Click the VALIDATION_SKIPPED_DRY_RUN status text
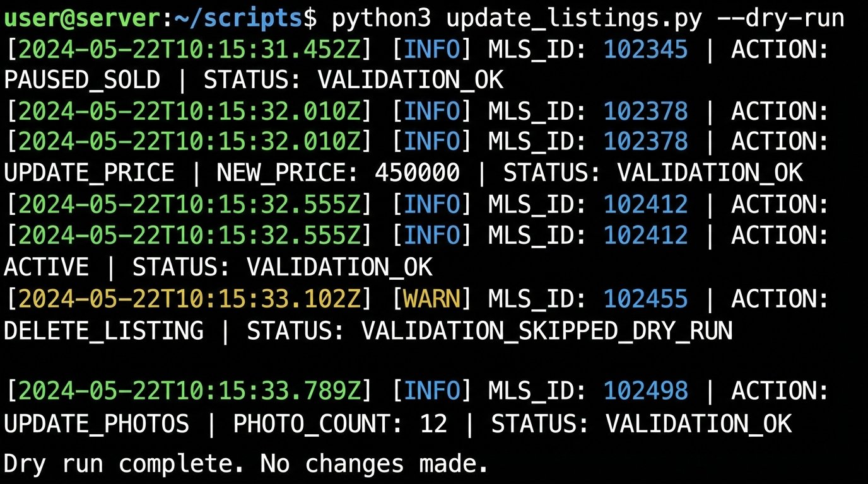Screen dimensions: 868x484 coord(546,330)
